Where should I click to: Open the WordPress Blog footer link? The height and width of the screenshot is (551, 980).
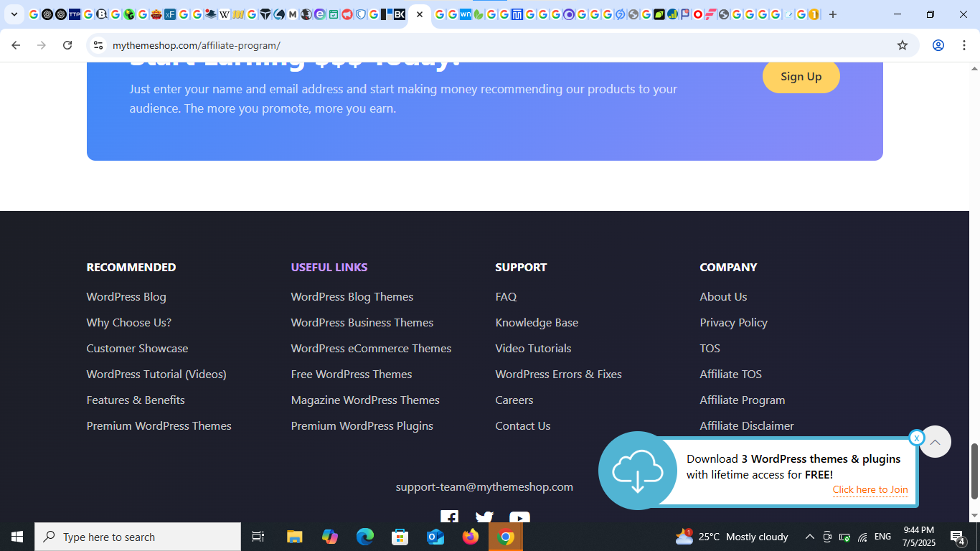126,296
